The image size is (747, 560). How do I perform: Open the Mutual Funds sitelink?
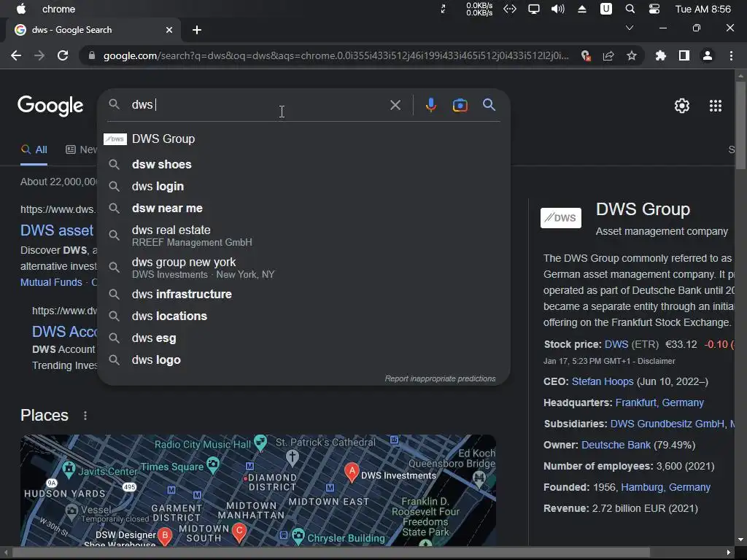click(x=51, y=282)
